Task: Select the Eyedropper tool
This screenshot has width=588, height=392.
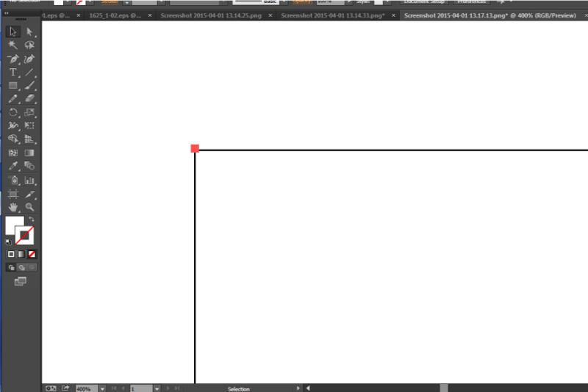Action: (13, 165)
